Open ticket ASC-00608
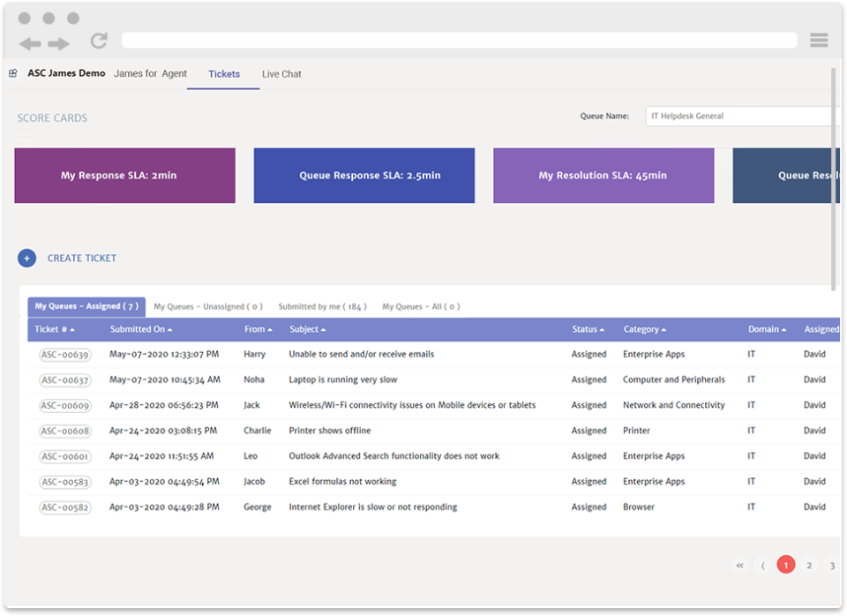847x616 pixels. click(x=64, y=431)
